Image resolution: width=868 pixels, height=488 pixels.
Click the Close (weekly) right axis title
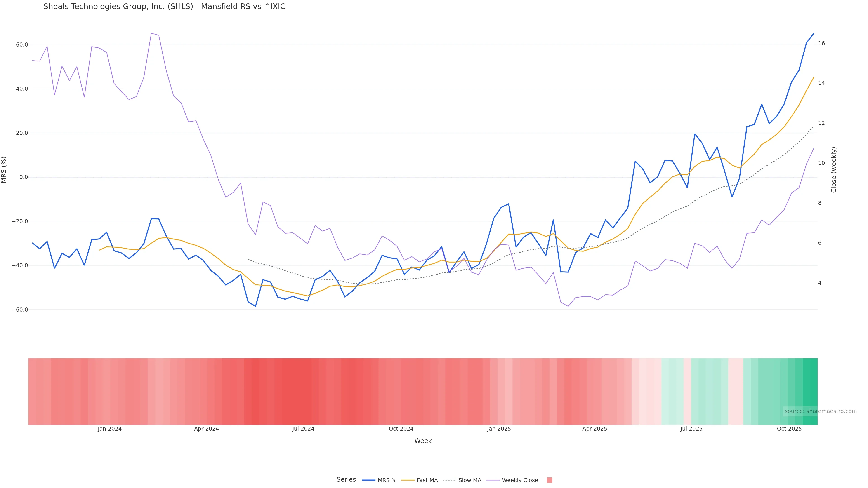pos(834,170)
